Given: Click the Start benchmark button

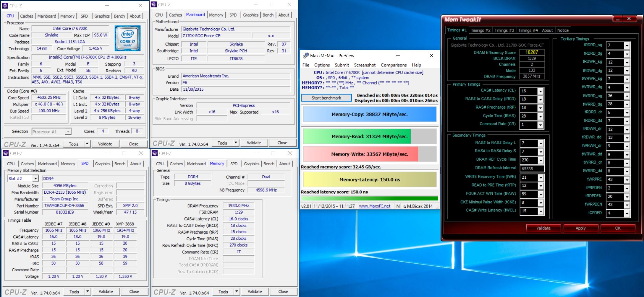Looking at the screenshot, I should pos(326,98).
